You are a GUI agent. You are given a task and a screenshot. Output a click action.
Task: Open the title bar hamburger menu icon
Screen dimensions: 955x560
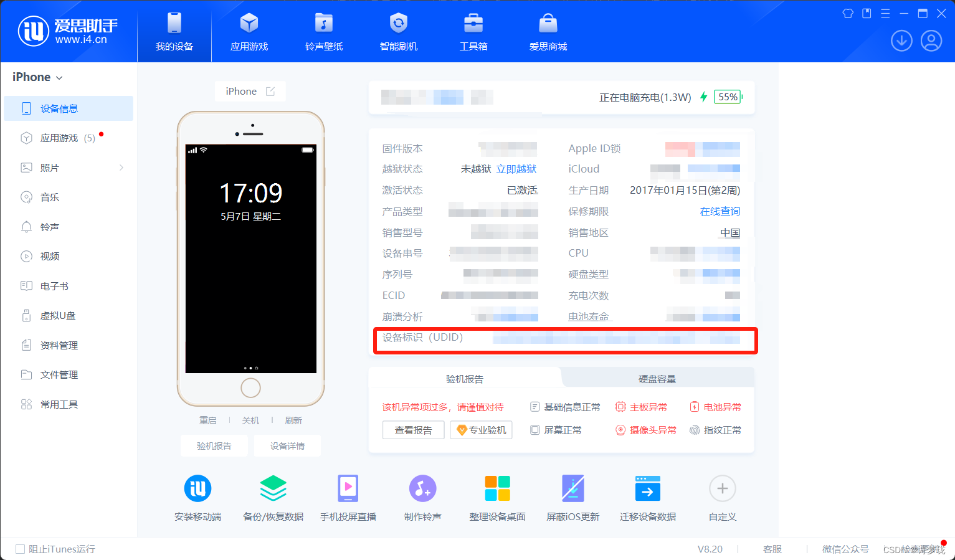[885, 13]
